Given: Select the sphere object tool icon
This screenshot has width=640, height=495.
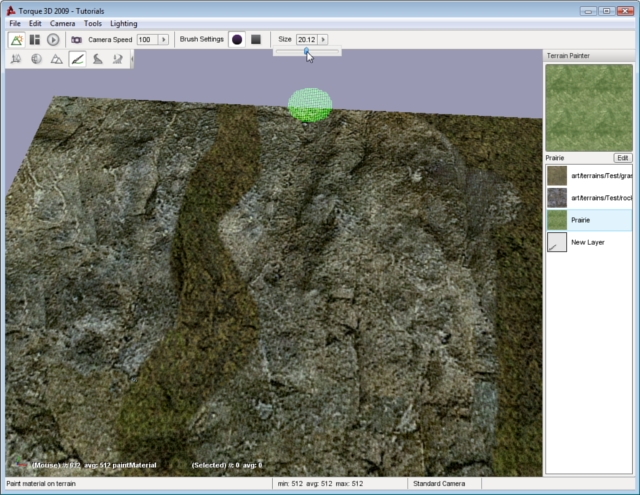Looking at the screenshot, I should 36,59.
